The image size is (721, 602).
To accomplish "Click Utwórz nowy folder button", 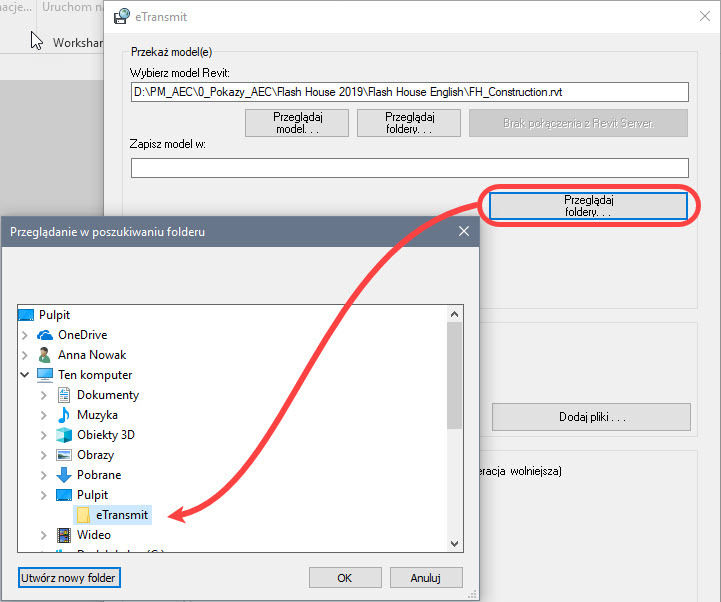I will click(69, 578).
